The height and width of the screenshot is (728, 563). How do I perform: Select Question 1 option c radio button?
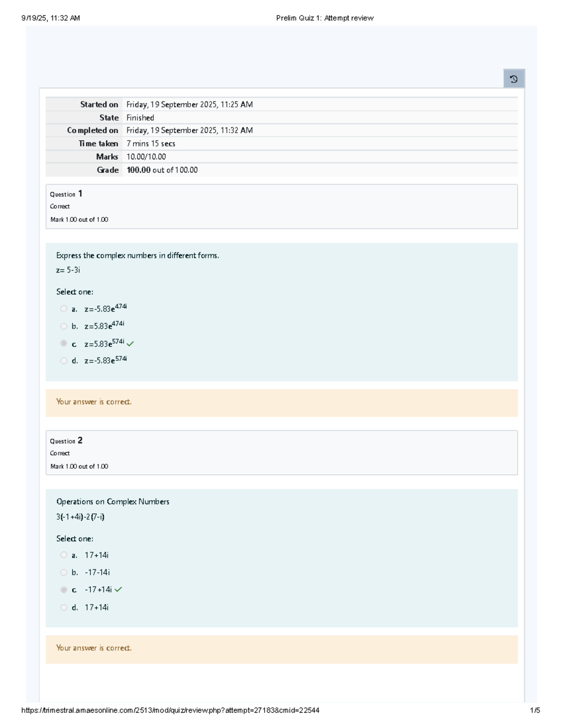click(64, 343)
